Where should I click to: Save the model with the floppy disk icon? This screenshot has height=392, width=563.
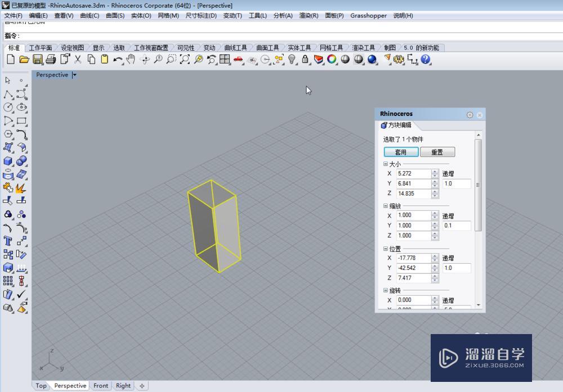tap(38, 59)
